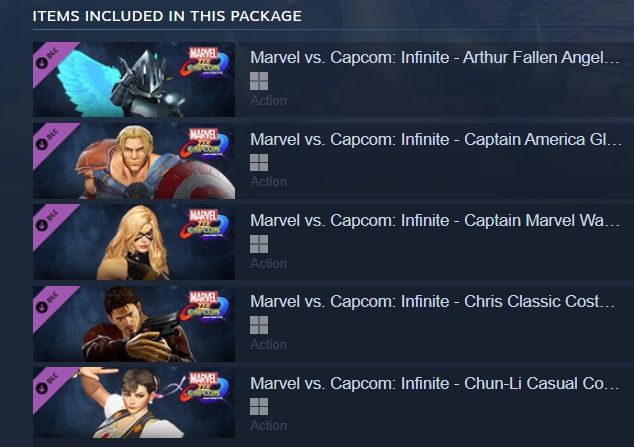Image resolution: width=634 pixels, height=447 pixels.
Task: Click Arthur Fallen Angel costume thumbnail
Action: 135,80
